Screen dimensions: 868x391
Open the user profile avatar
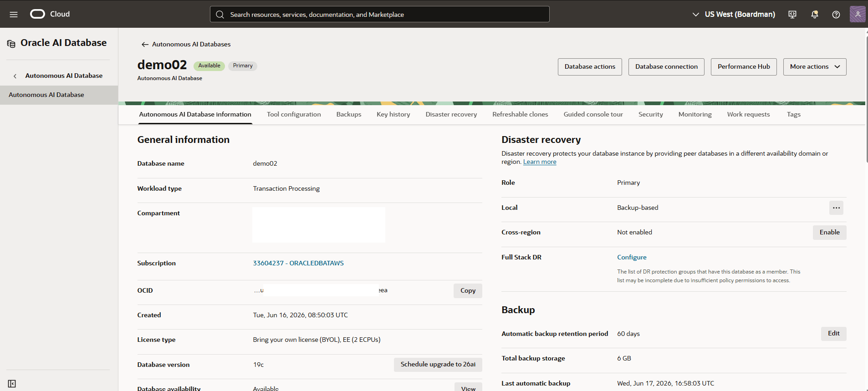(858, 14)
